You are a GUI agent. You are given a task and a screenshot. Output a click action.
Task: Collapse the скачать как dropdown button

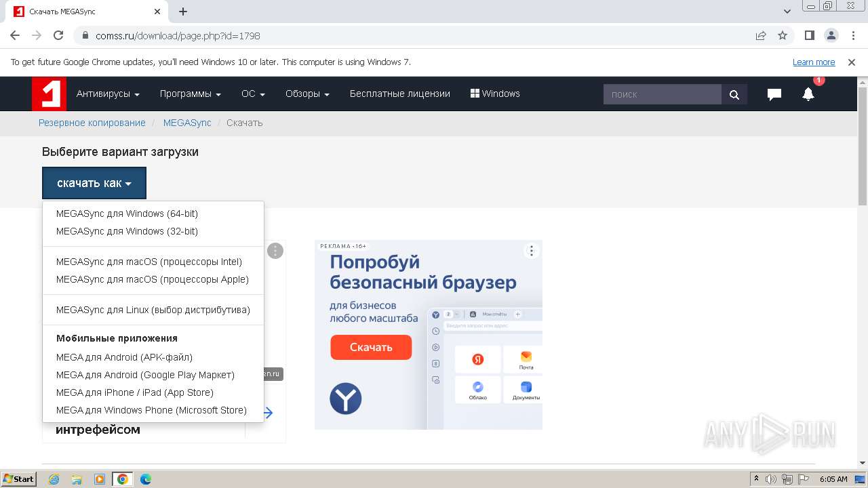click(x=94, y=183)
